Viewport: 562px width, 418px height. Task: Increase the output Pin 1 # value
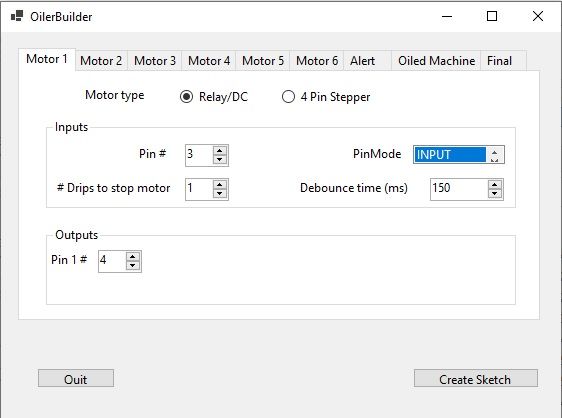133,257
